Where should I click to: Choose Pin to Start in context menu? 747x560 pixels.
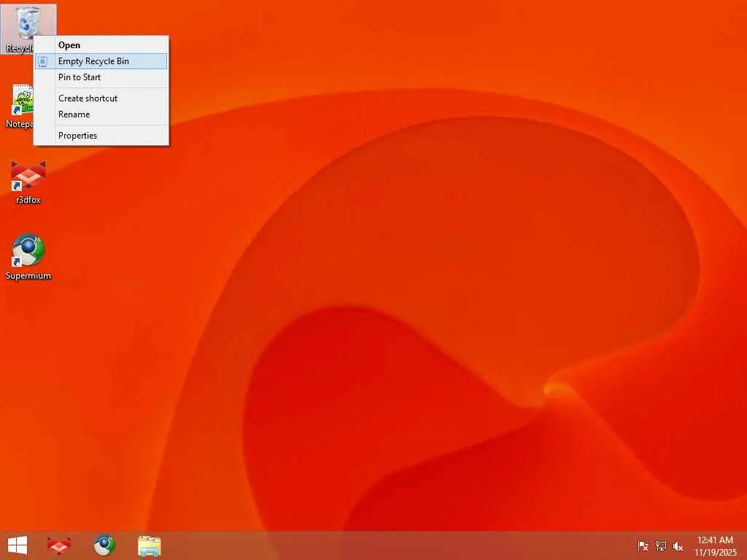click(x=101, y=77)
